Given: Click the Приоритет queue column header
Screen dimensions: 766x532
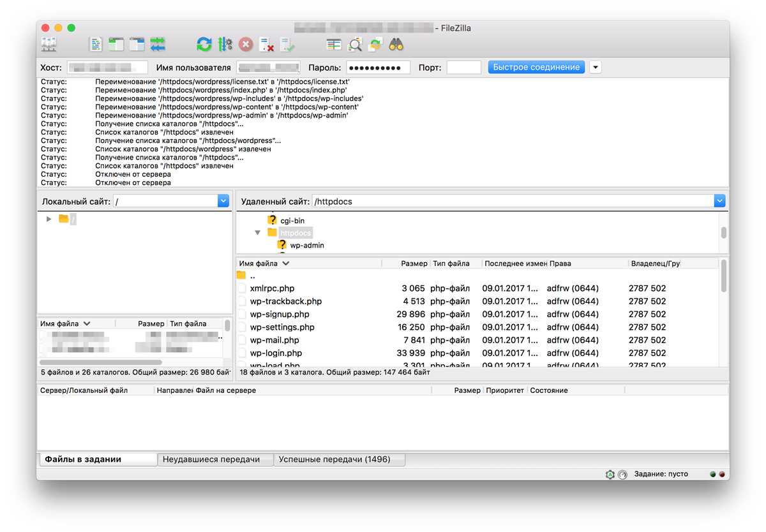Looking at the screenshot, I should [505, 390].
